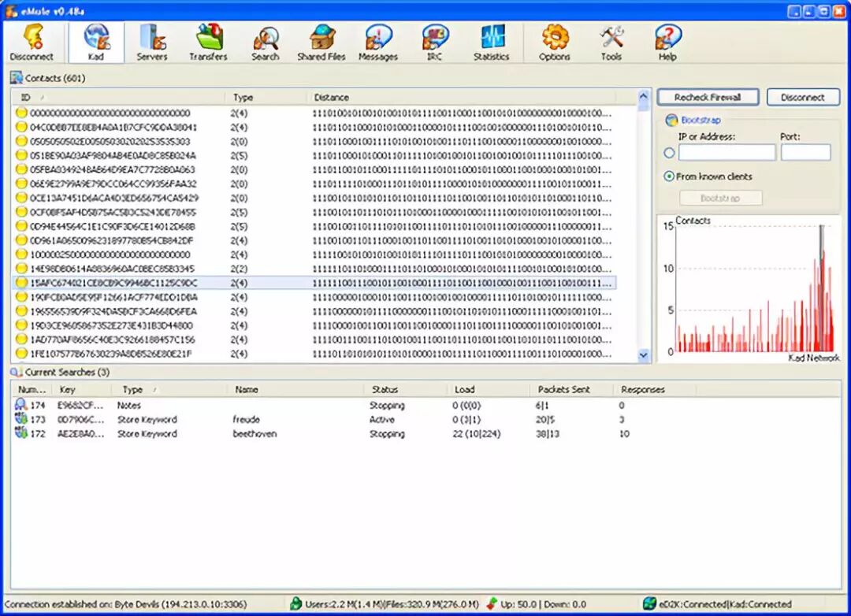The image size is (851, 616).
Task: Open the IRC toolbar icon
Action: 435,43
